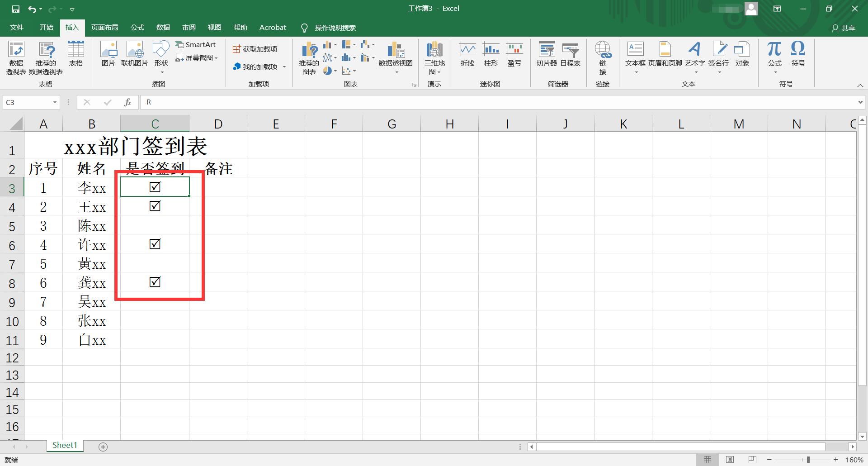The image size is (868, 466).
Task: Open Recommended PivotTables (推荐的数据透视表)
Action: pos(46,58)
